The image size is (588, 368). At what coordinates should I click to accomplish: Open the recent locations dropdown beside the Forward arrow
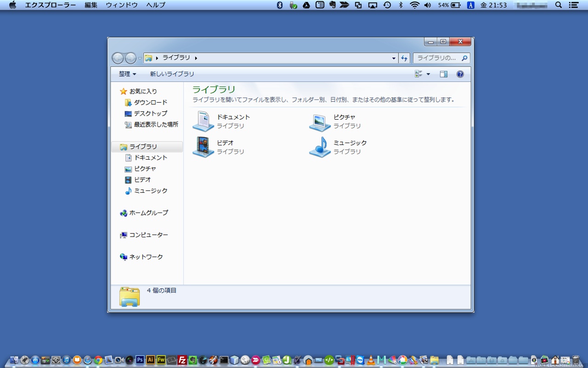pyautogui.click(x=140, y=58)
